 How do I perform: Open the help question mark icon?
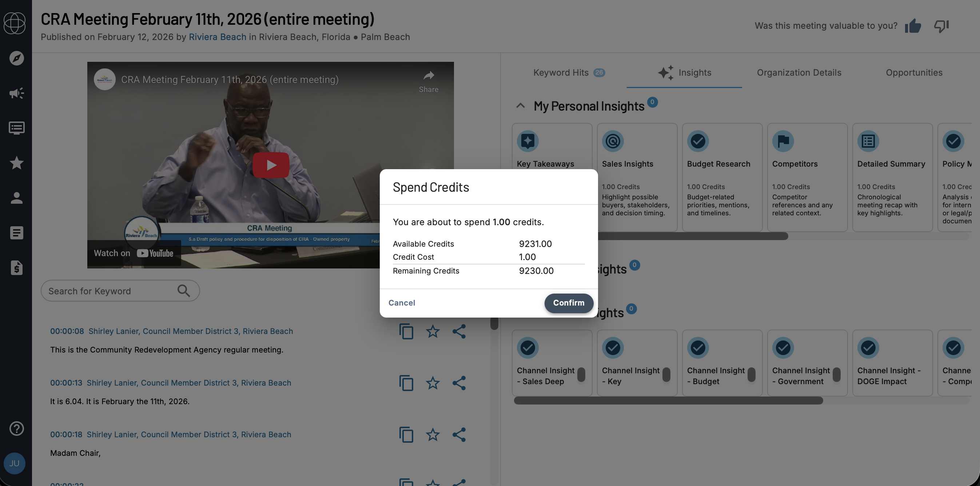[x=16, y=429]
